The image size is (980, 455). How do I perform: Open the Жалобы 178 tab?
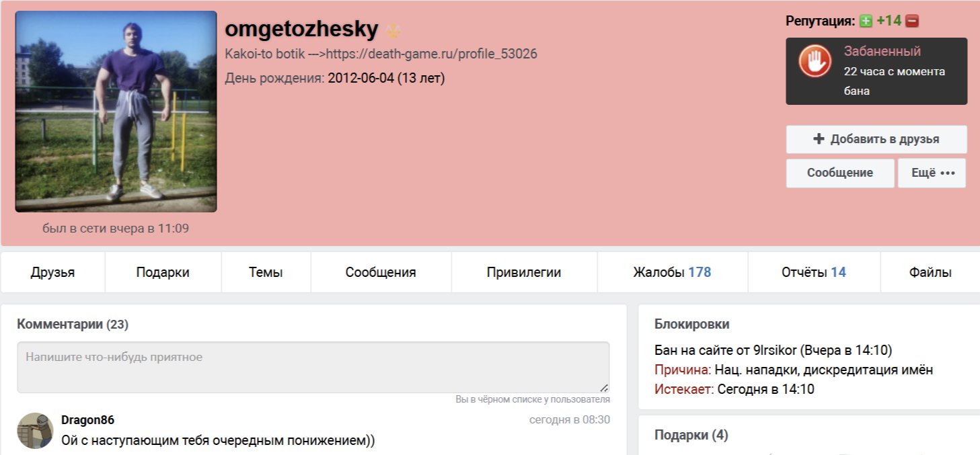(672, 272)
